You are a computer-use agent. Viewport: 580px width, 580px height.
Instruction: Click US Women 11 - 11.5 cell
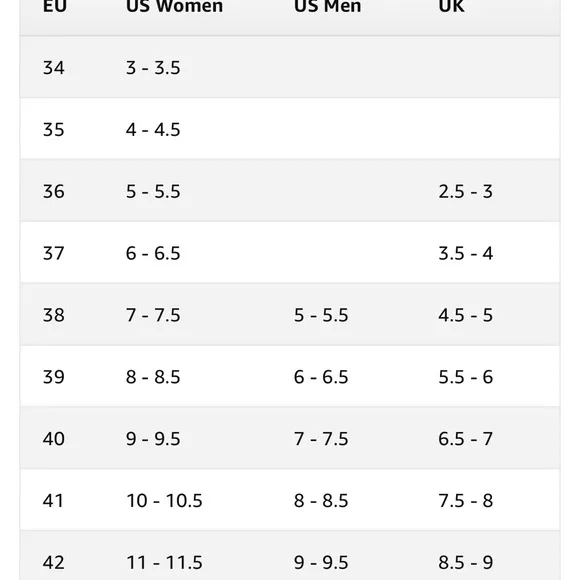pos(165,562)
